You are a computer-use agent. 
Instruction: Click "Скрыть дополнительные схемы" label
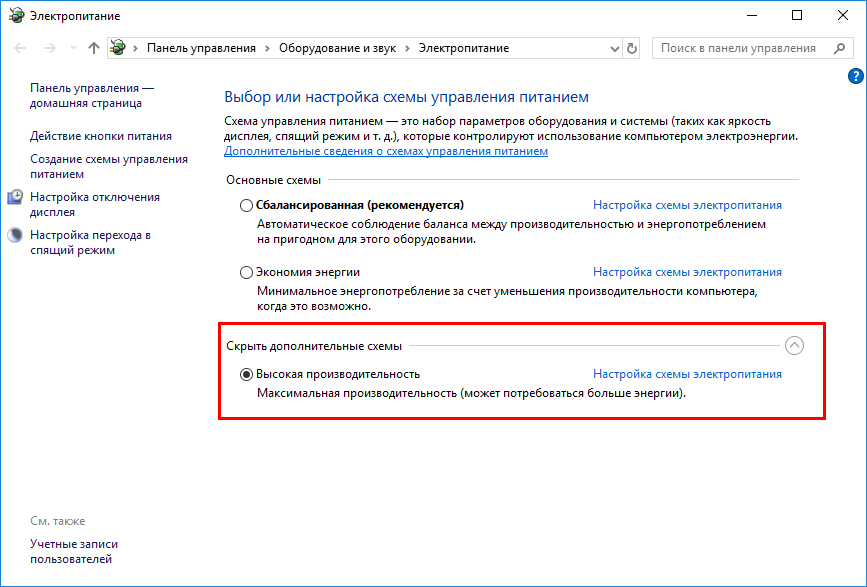coord(314,346)
